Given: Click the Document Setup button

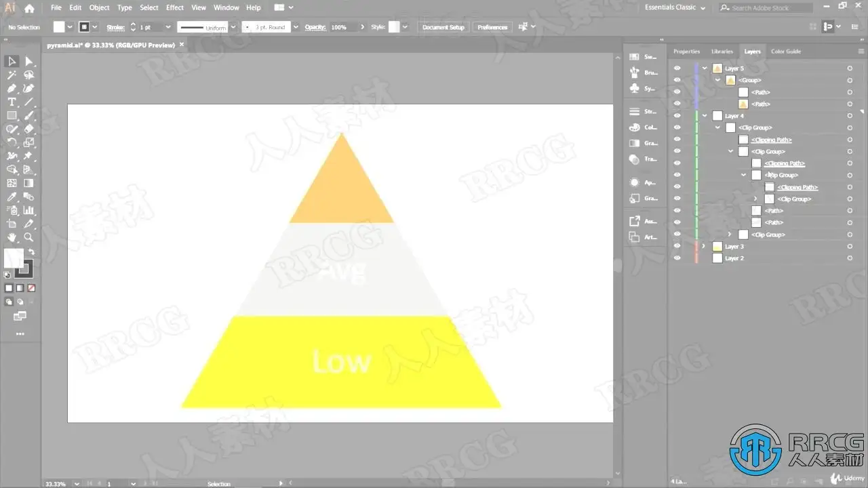Looking at the screenshot, I should tap(443, 27).
